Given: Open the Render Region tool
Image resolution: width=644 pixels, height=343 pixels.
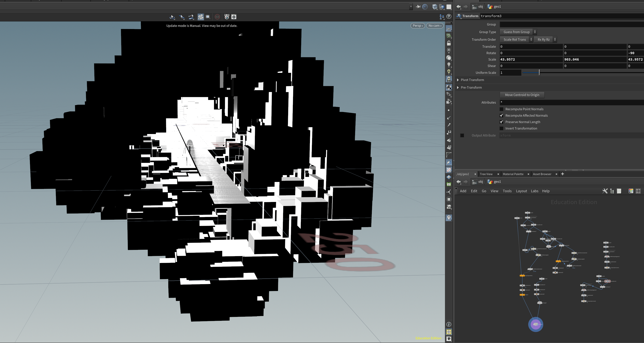Looking at the screenshot, I should [x=208, y=17].
